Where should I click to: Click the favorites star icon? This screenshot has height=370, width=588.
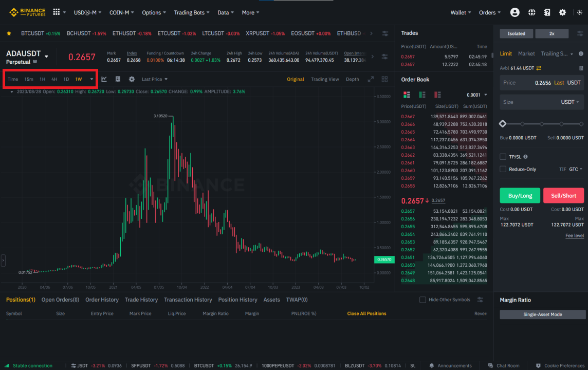pyautogui.click(x=9, y=33)
